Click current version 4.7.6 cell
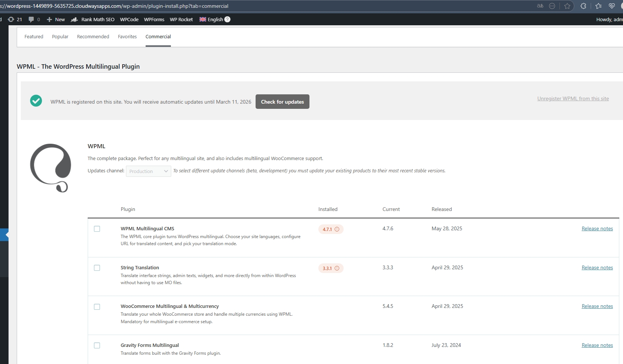 tap(388, 228)
